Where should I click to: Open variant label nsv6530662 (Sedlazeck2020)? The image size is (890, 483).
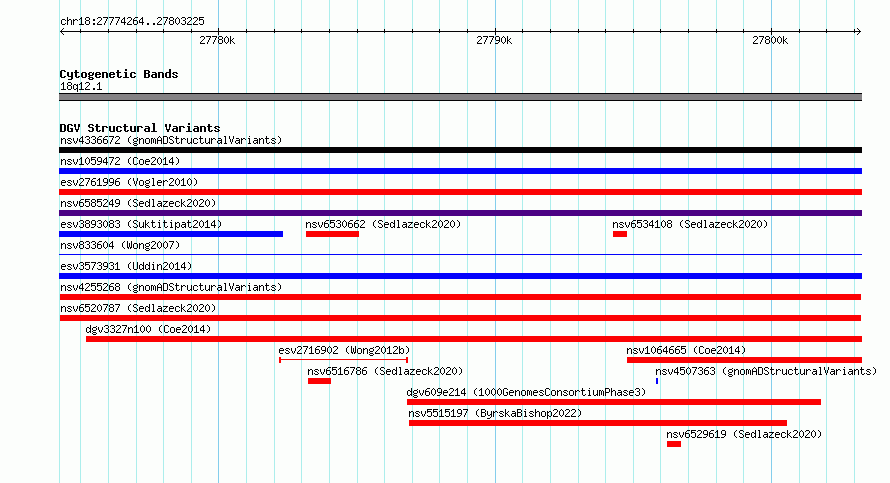(383, 224)
